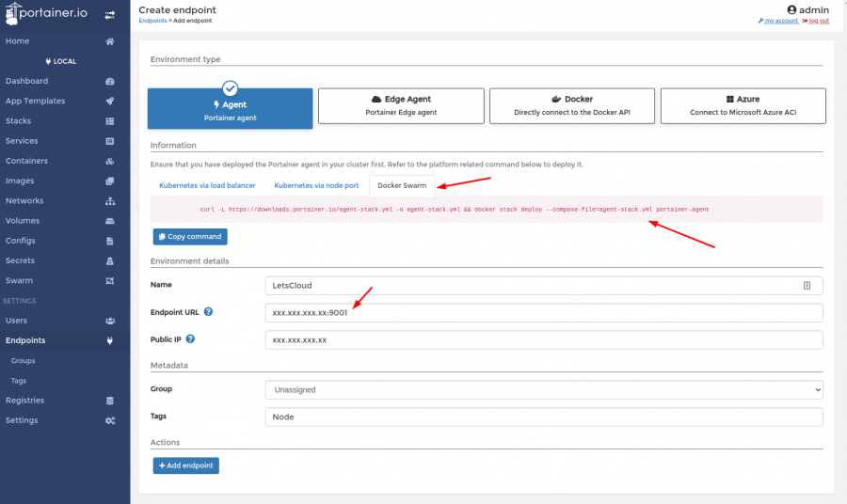Click the Settings cogs icon
The height and width of the screenshot is (504, 847).
[110, 421]
